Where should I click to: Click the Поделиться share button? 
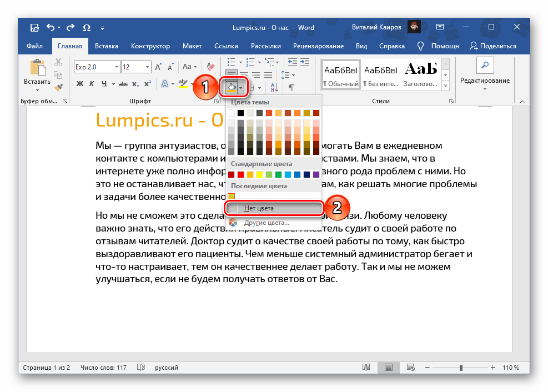pos(492,46)
